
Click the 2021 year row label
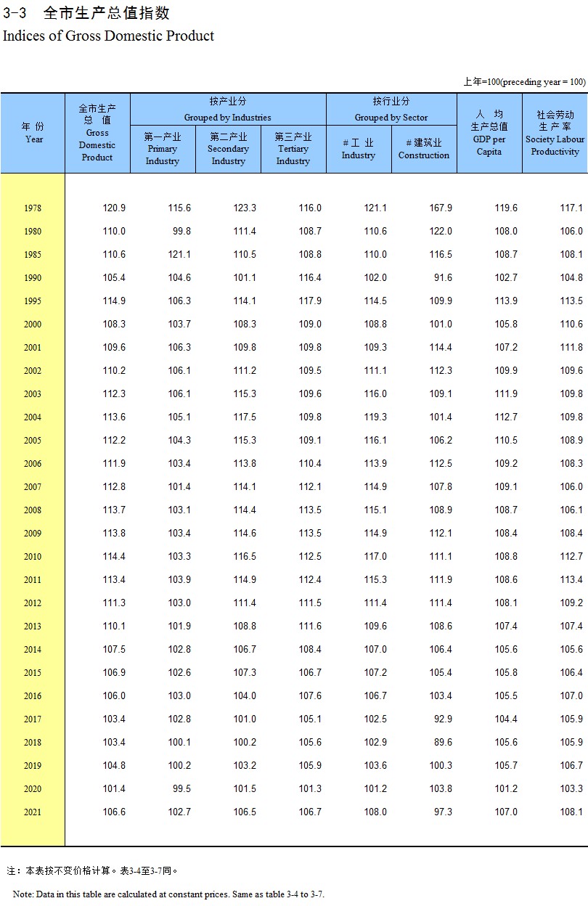(33, 812)
